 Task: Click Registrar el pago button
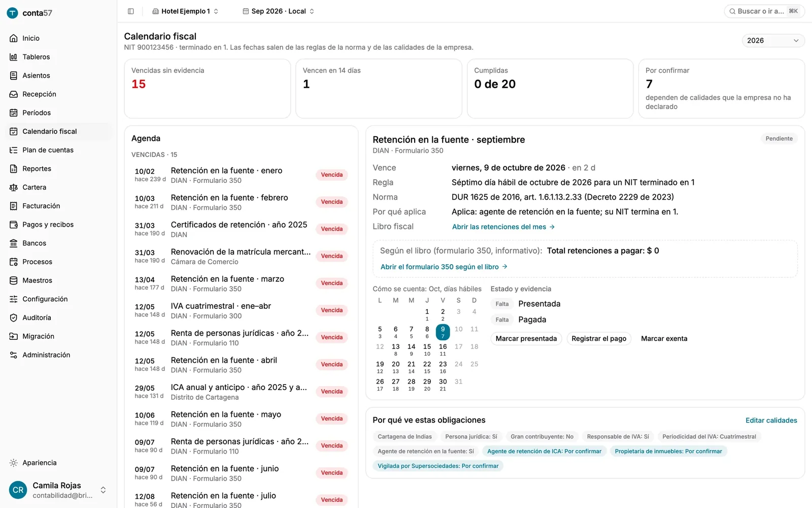pos(599,339)
